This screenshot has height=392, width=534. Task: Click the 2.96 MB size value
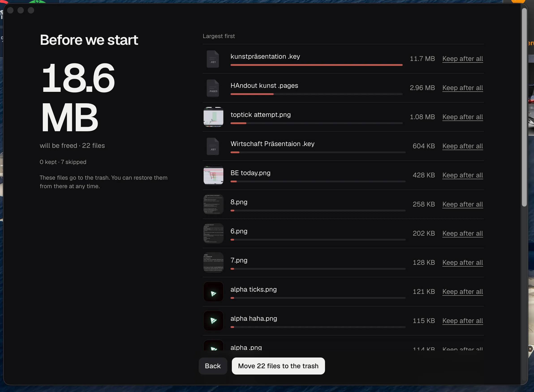pyautogui.click(x=422, y=88)
